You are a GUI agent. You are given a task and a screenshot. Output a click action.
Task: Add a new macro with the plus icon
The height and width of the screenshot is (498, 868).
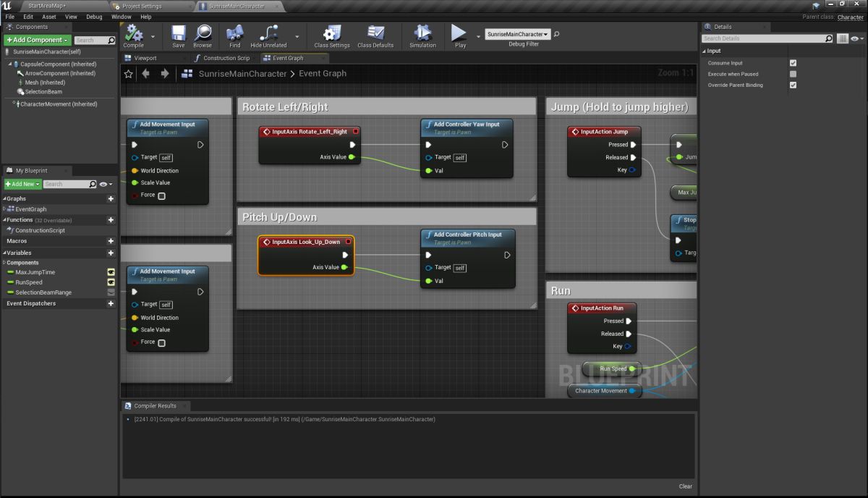pyautogui.click(x=111, y=241)
